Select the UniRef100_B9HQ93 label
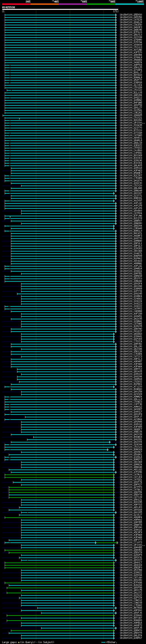The width and height of the screenshot is (146, 644). [x=131, y=620]
